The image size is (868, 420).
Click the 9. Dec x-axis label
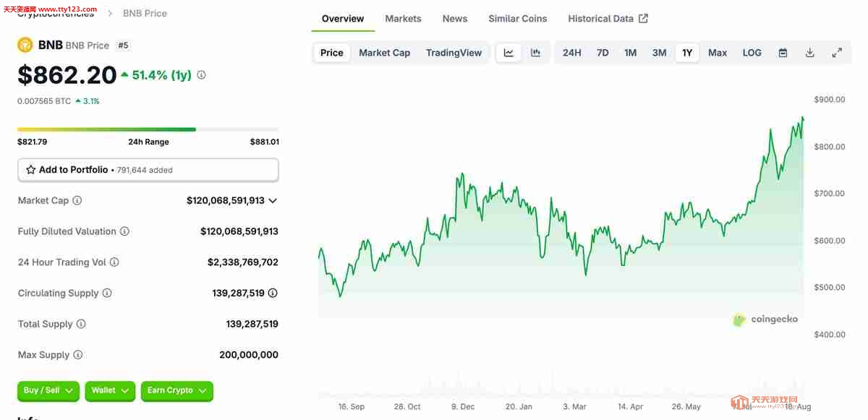pos(463,407)
